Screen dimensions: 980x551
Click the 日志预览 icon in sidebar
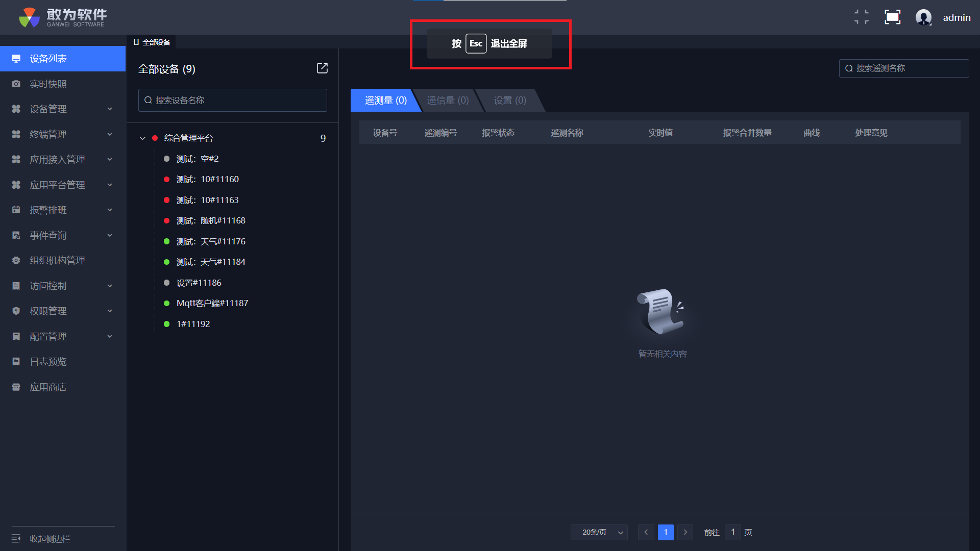16,362
